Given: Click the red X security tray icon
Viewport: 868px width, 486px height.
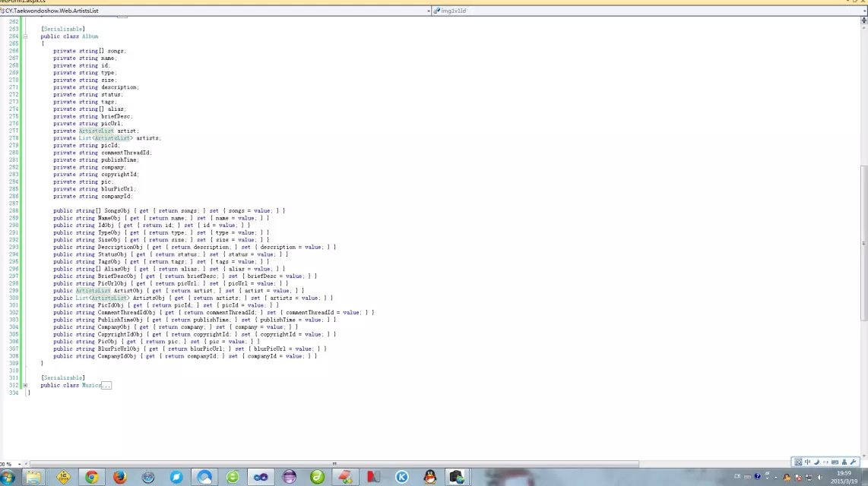Looking at the screenshot, I should pos(798,477).
